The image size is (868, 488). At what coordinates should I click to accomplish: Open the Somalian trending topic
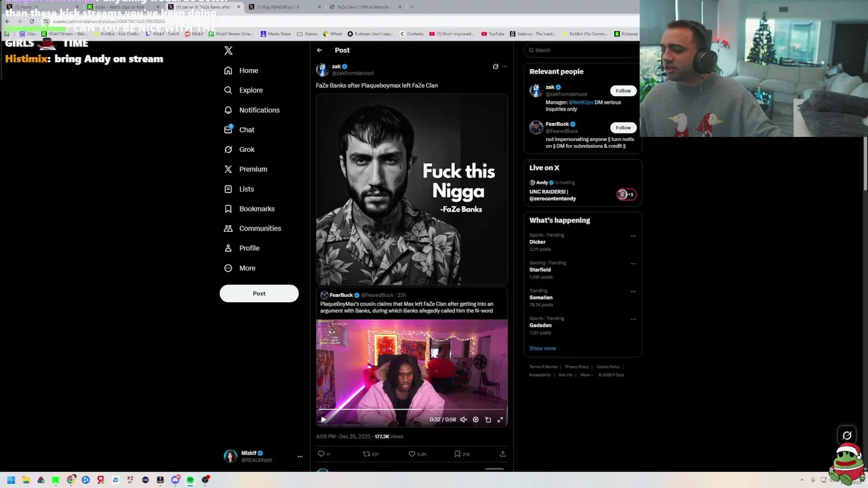540,298
